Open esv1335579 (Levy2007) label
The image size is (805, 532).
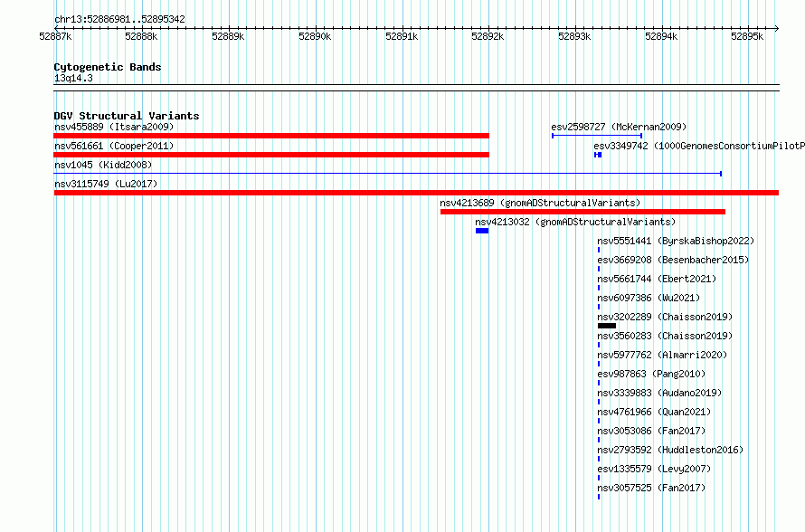(654, 469)
